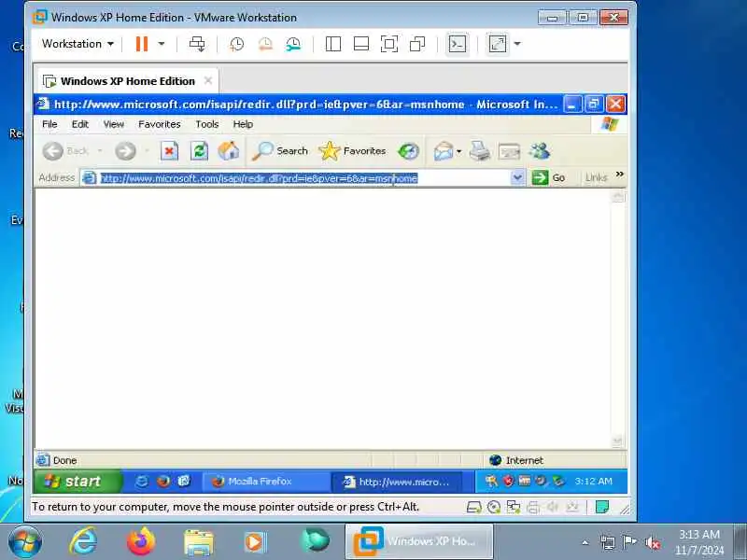
Task: Open the power options dropdown arrow
Action: [x=162, y=44]
